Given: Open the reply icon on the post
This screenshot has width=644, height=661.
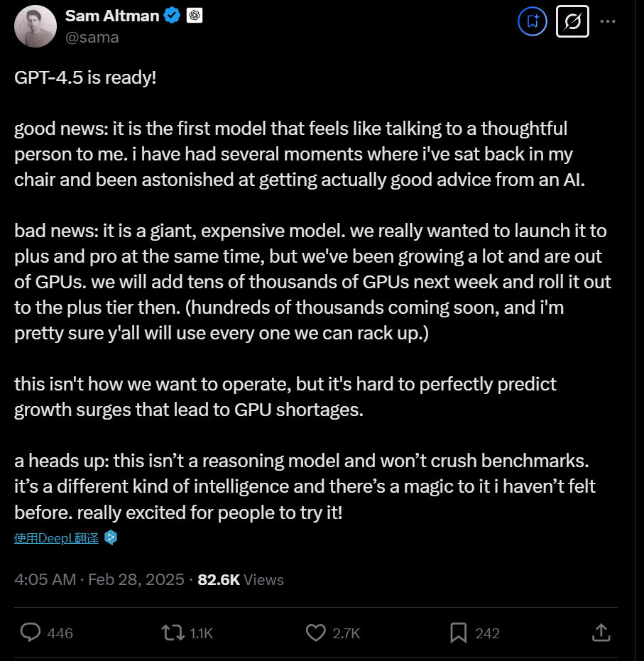Looking at the screenshot, I should click(28, 633).
